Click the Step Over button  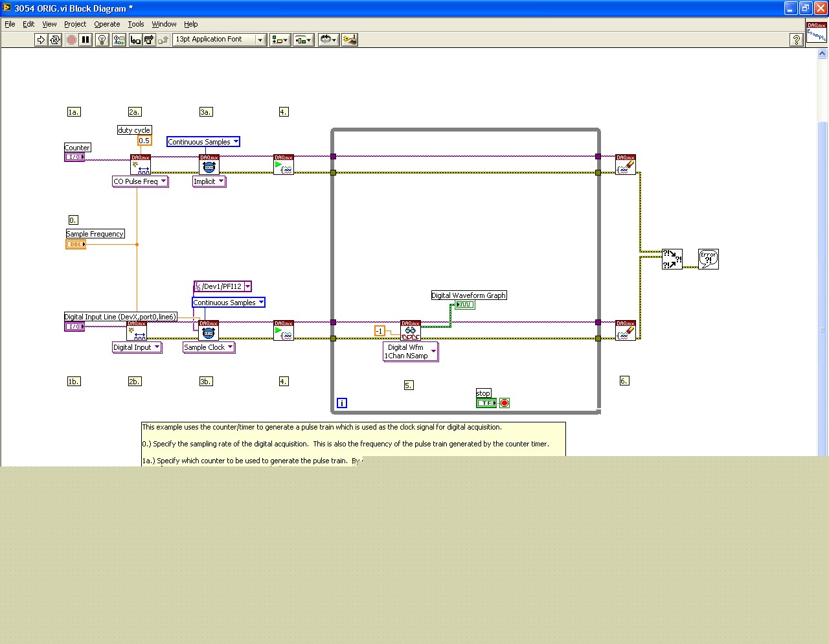tap(149, 40)
